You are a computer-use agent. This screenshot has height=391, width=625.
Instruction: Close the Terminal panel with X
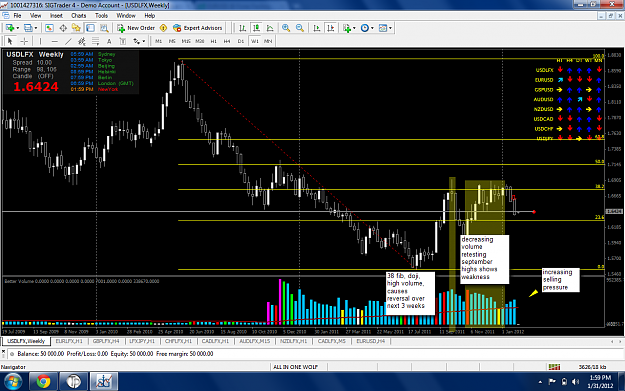pyautogui.click(x=3, y=352)
